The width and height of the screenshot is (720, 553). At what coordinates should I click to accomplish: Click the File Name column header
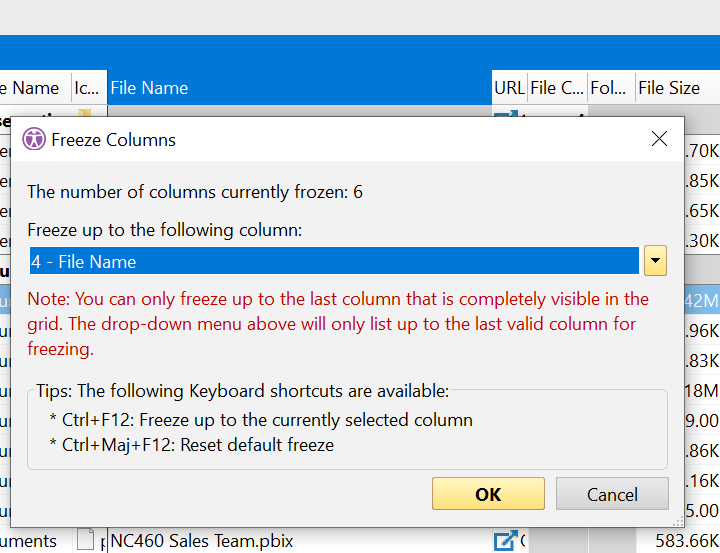299,88
